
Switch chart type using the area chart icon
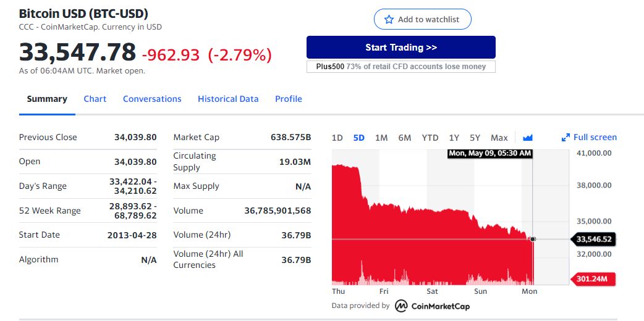click(x=528, y=138)
